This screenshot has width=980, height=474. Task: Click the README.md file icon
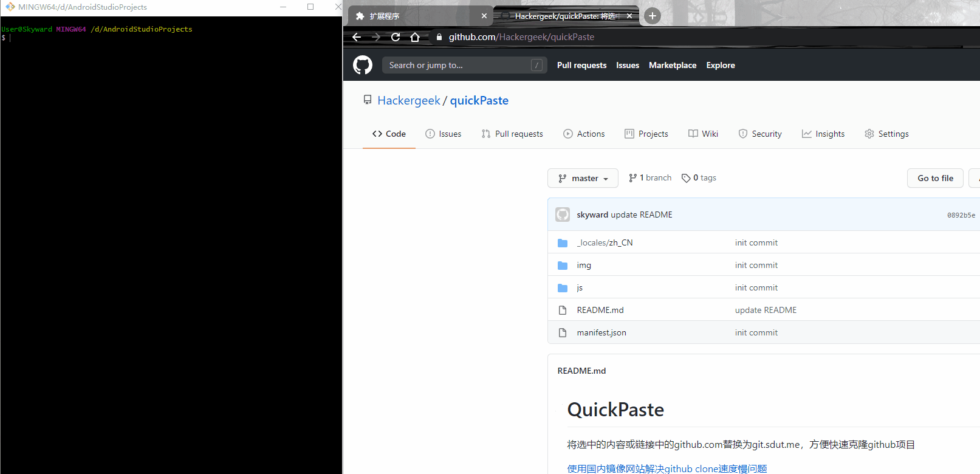563,310
